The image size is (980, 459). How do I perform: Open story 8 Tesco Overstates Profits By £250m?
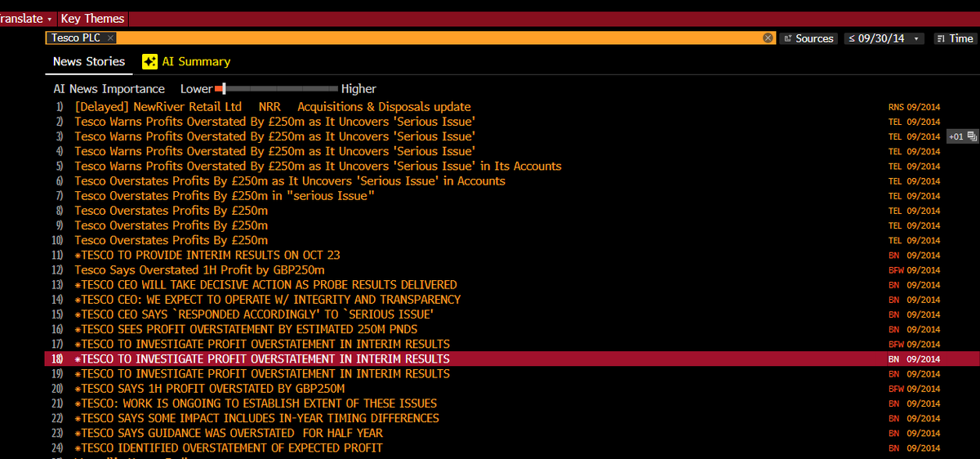tap(171, 211)
